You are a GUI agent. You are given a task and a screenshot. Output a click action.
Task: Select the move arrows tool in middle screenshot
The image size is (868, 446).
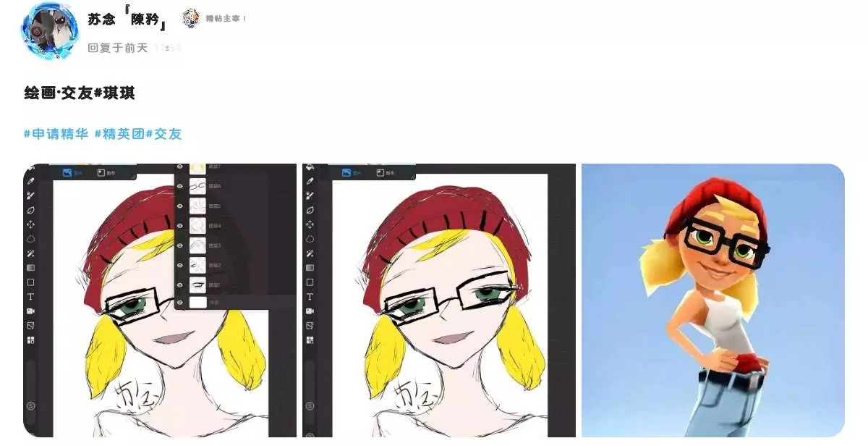coord(310,224)
